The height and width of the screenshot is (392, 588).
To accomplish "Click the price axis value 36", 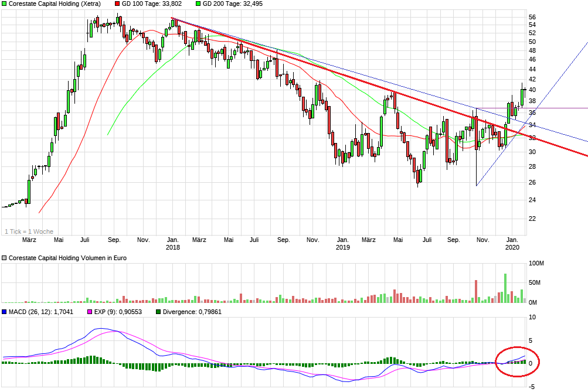I will [x=532, y=113].
